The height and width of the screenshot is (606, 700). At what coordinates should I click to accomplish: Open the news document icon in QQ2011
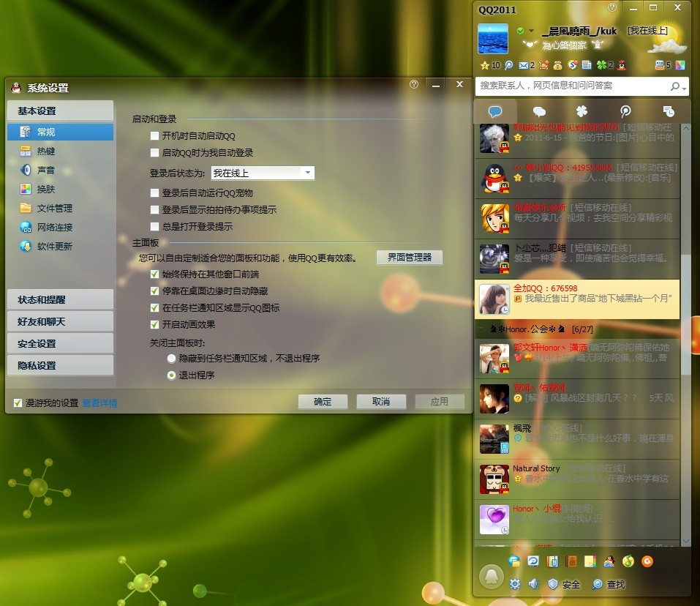click(587, 65)
